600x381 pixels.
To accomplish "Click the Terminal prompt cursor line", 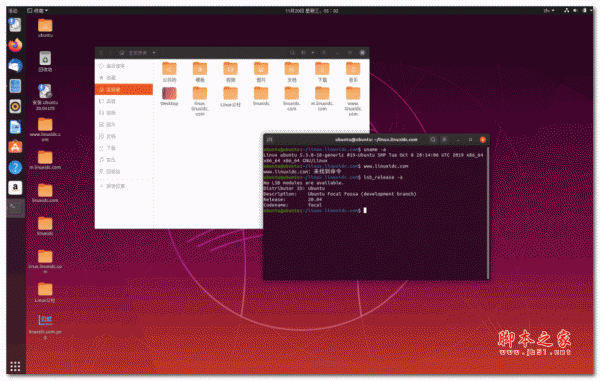I will [315, 210].
